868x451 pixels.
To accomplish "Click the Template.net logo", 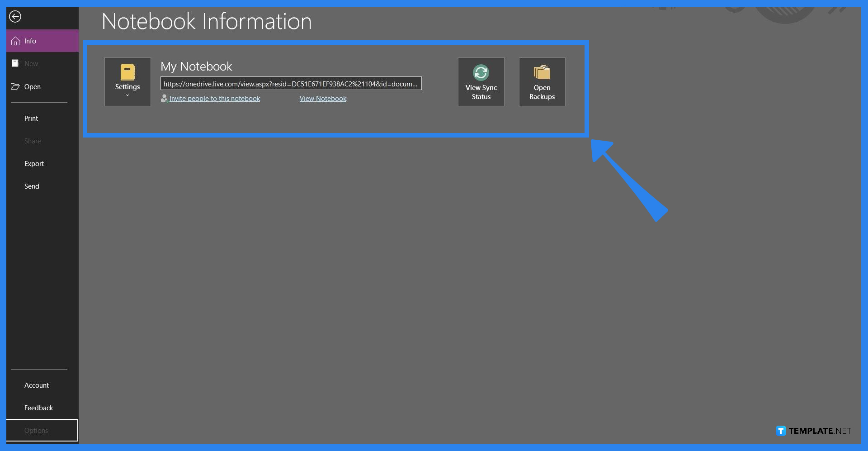I will (813, 431).
